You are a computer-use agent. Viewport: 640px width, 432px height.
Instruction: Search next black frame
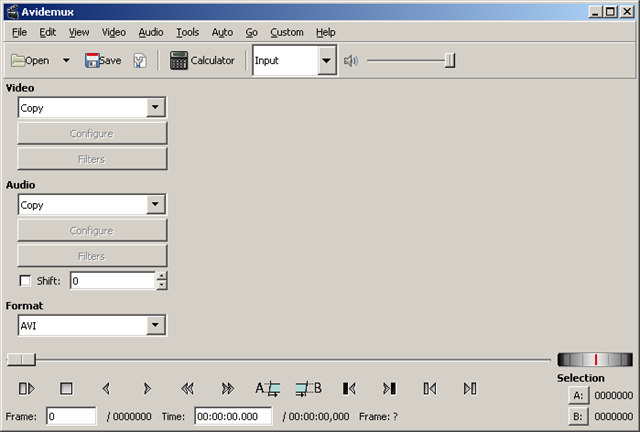tap(389, 388)
